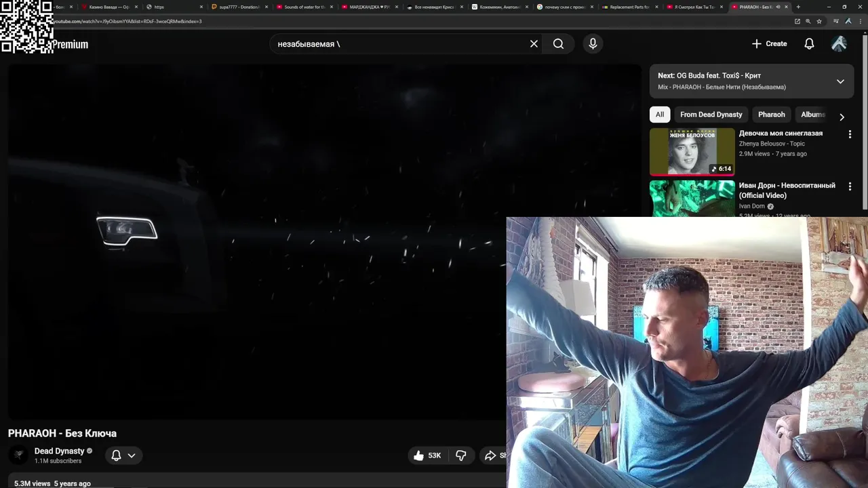Screen dimensions: 868x488
Task: Switch to the supa7777 Donation browser tab
Action: [239, 7]
